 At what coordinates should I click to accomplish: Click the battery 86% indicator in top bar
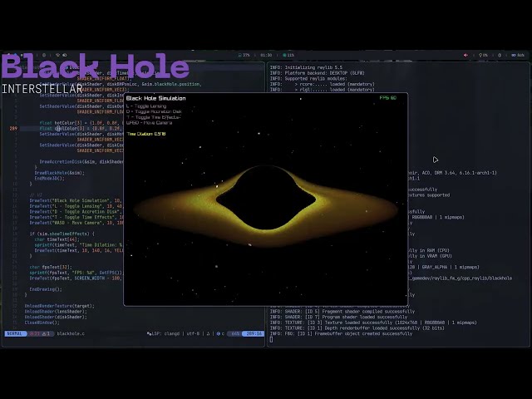(x=518, y=55)
